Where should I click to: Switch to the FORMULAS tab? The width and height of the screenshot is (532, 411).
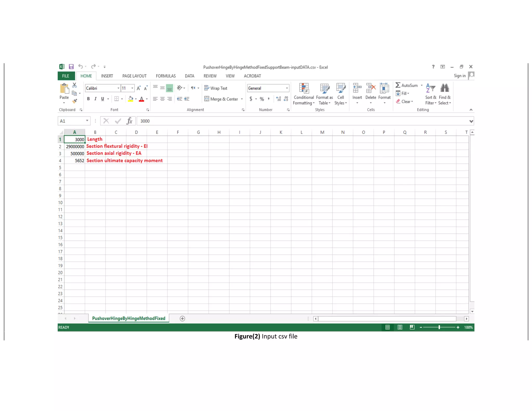point(166,76)
